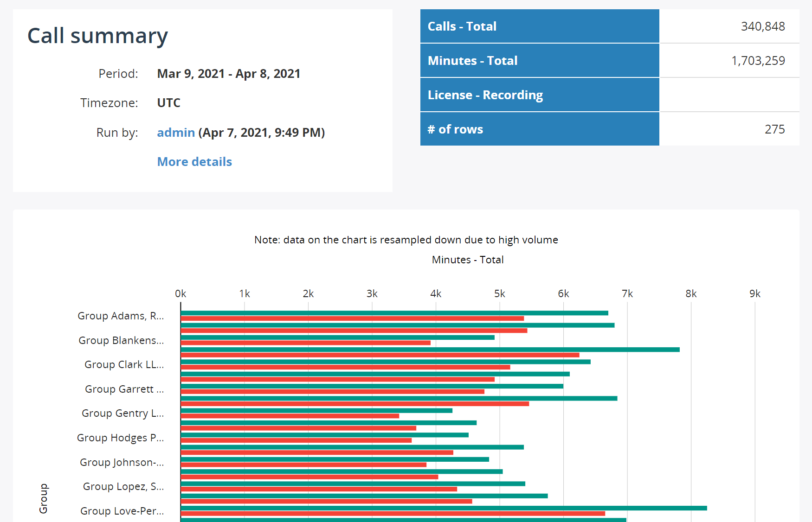Click the vertical 'Group' axis title
812x522 pixels.
coord(43,498)
